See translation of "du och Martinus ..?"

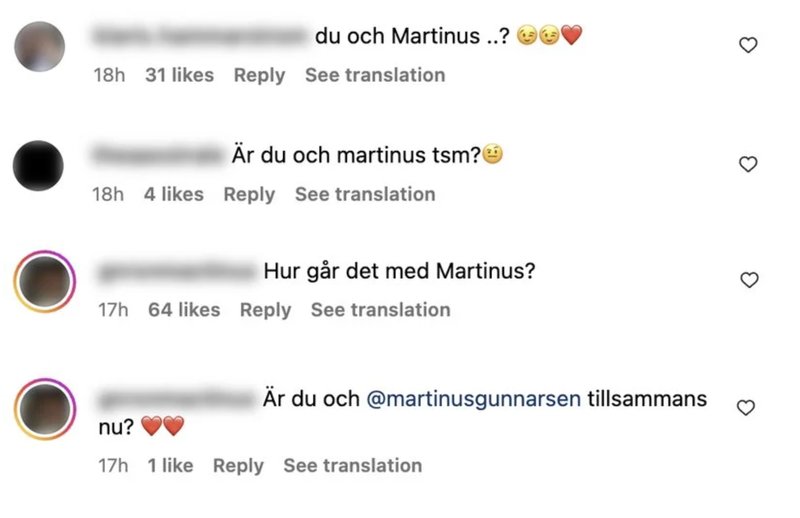pos(375,75)
